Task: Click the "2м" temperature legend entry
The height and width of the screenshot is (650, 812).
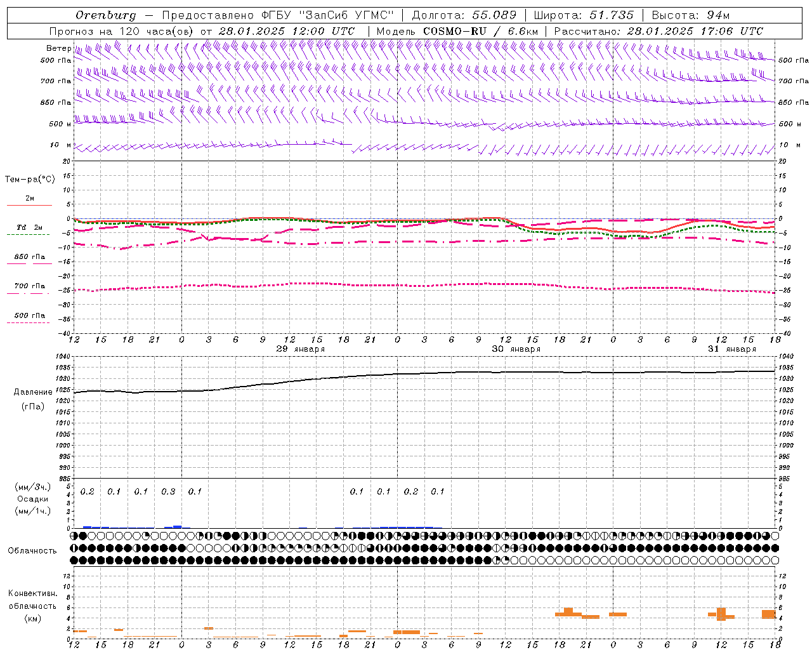Action: pos(30,199)
